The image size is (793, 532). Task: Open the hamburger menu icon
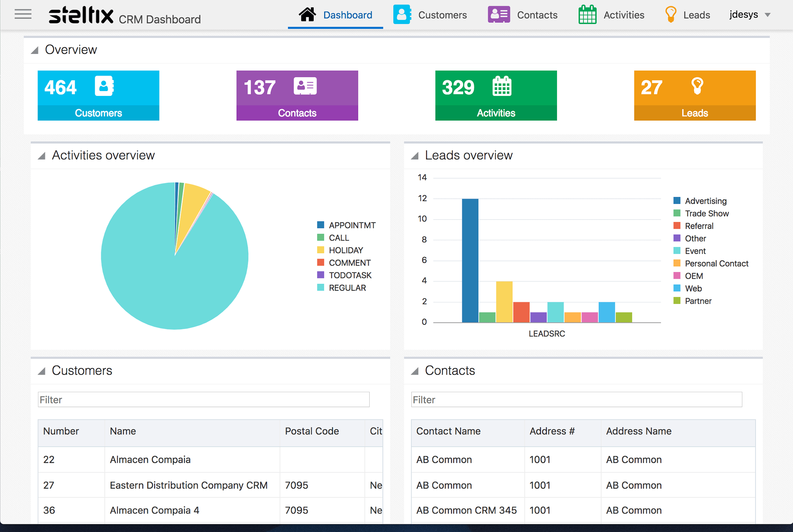coord(23,14)
